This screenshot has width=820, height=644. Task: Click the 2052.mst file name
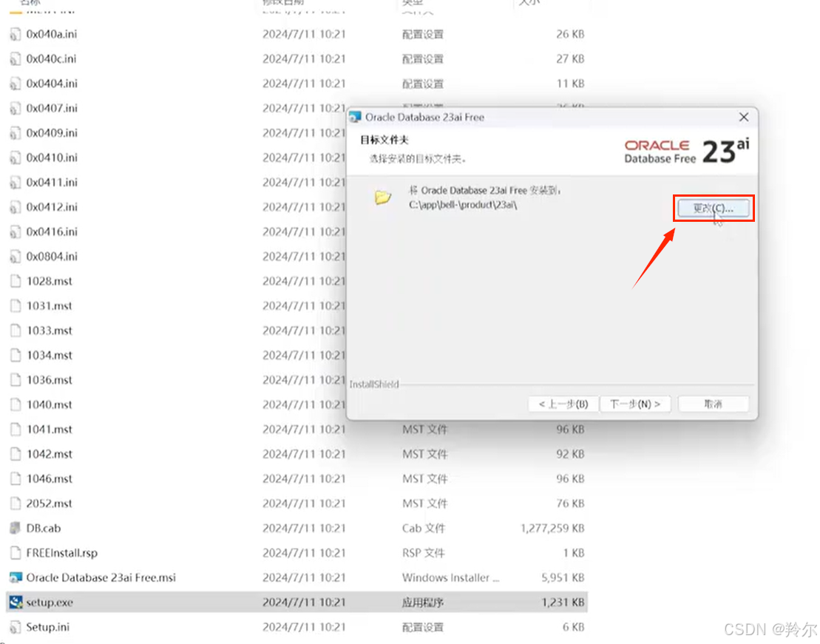click(x=49, y=504)
